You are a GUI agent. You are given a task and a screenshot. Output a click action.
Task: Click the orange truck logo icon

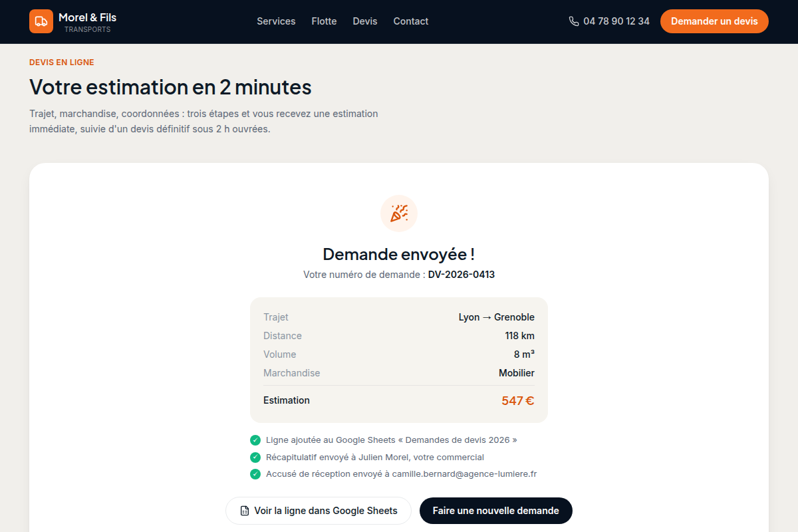[41, 21]
